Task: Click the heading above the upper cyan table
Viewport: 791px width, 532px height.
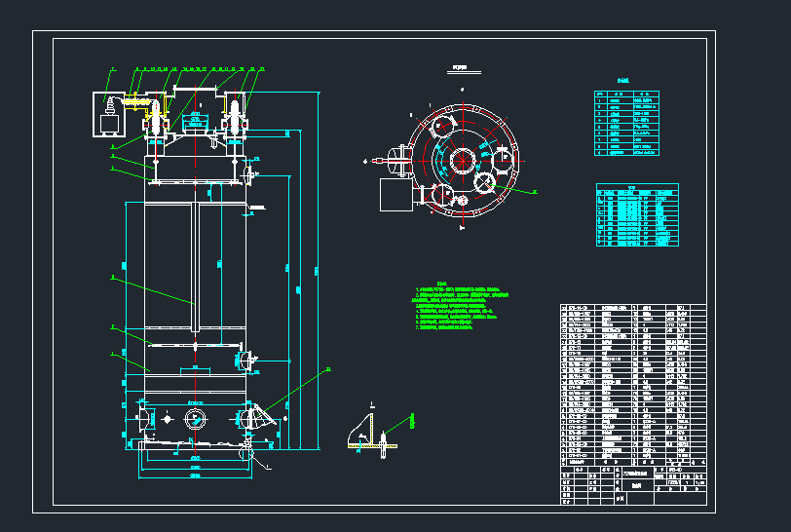Action: 622,83
